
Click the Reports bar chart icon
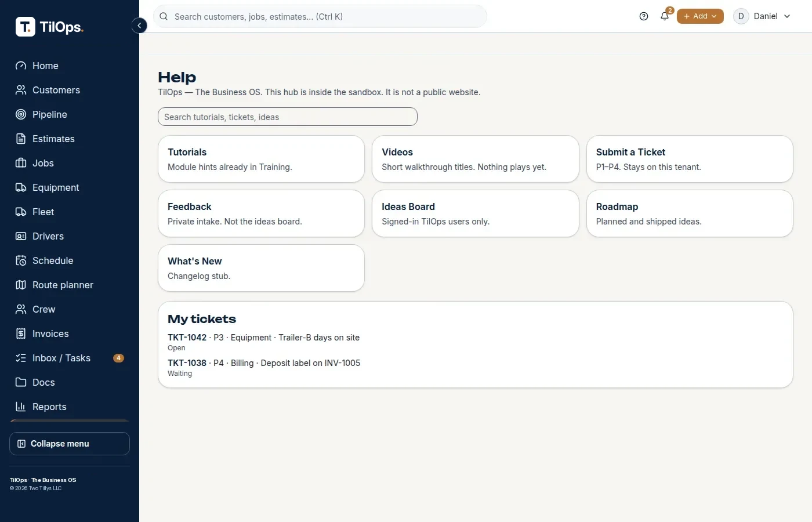coord(21,407)
